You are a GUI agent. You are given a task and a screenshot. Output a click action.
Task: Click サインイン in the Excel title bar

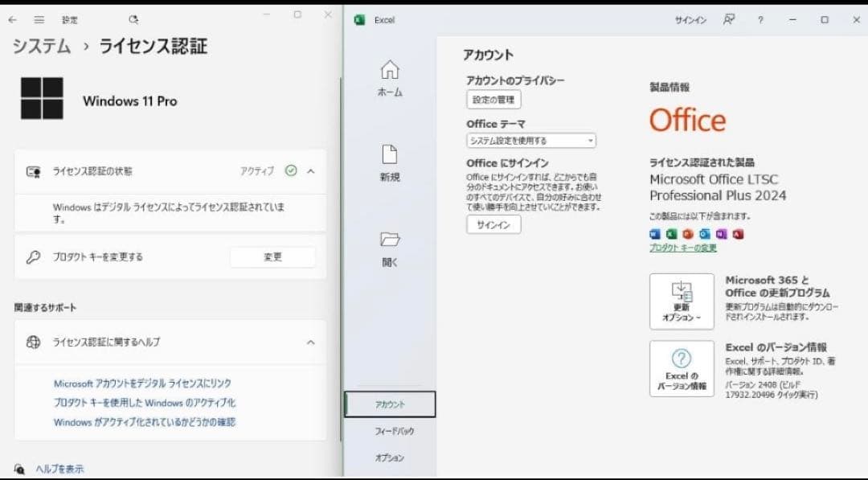690,20
